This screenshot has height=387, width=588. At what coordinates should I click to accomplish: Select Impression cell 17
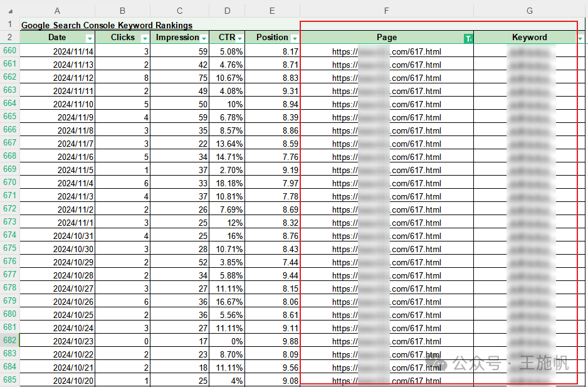[180, 341]
